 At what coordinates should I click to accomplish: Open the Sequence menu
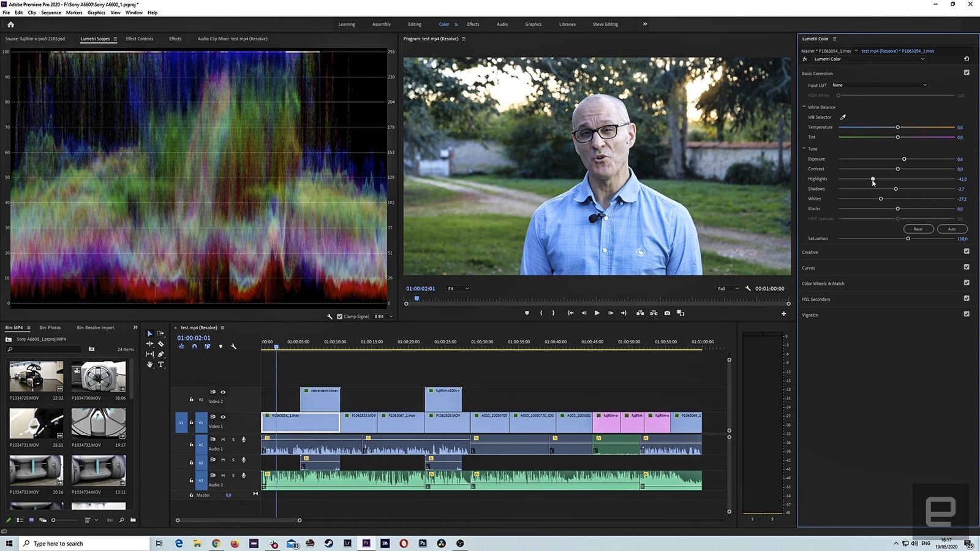click(x=51, y=12)
